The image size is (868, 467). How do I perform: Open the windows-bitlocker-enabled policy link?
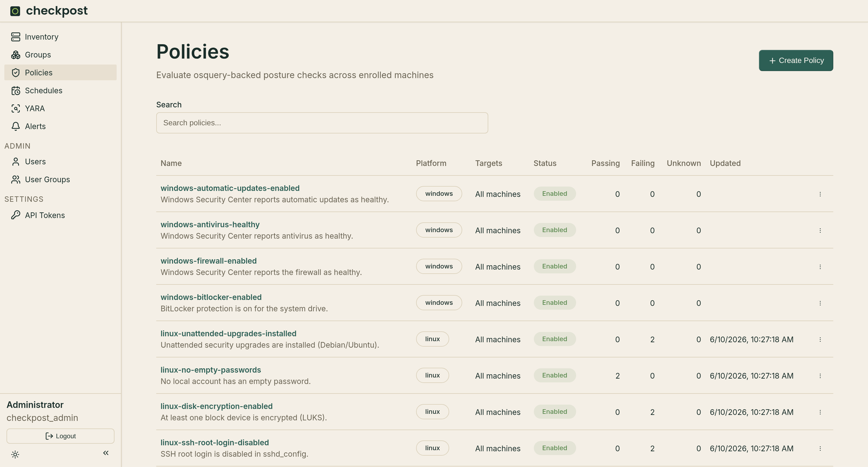(x=211, y=297)
